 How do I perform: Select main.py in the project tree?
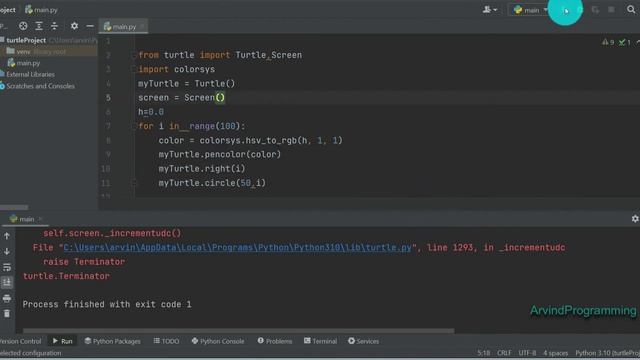(24, 63)
